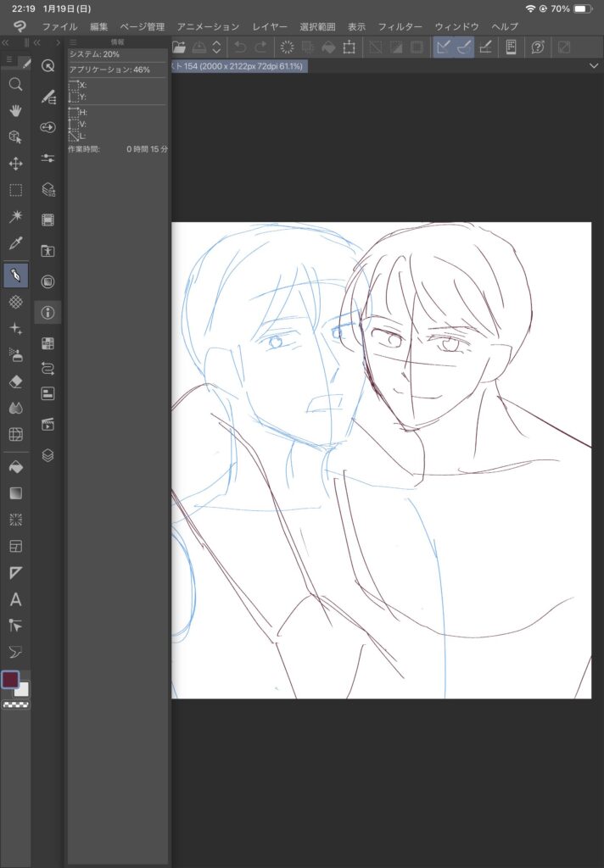Open the Timeline clapperboard palette icon
This screenshot has width=604, height=868.
point(48,424)
